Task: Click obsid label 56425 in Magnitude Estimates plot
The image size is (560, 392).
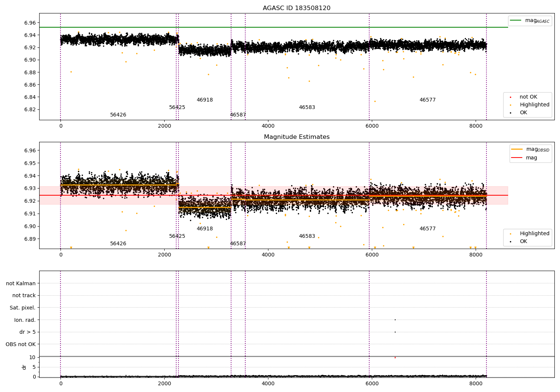Action: point(177,236)
